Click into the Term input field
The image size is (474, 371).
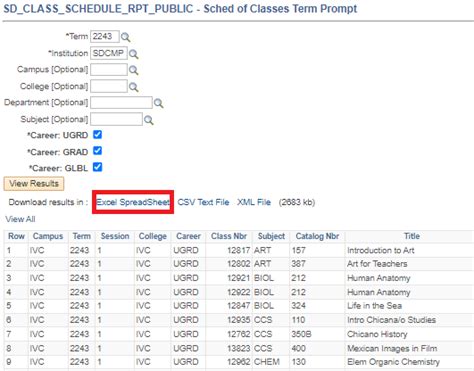click(x=105, y=36)
